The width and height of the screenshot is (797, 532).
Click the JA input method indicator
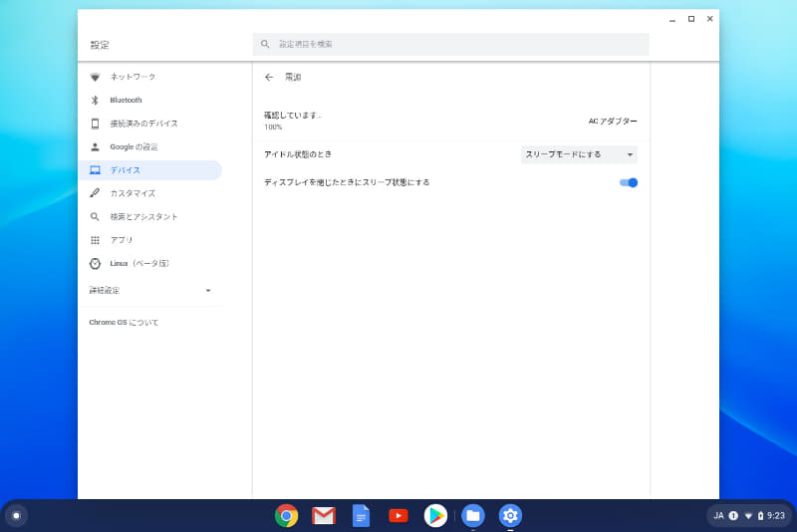[x=718, y=516]
